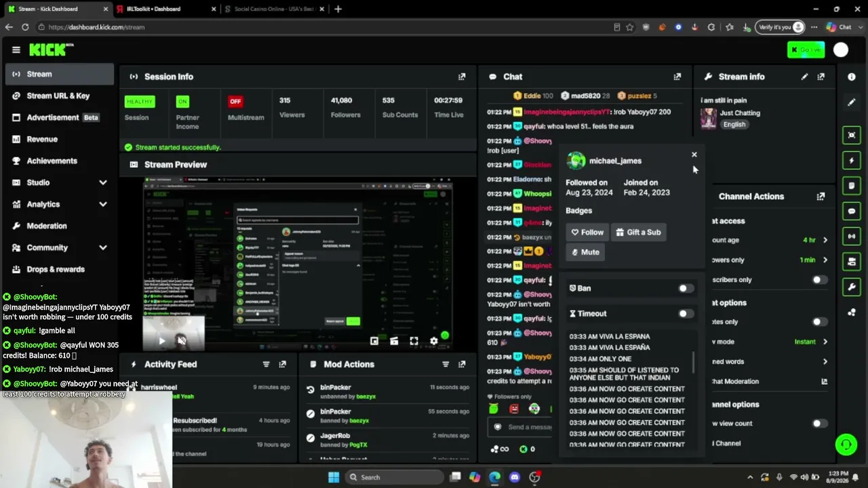The image size is (868, 488).
Task: Click Gift a Sub for michael_james
Action: click(638, 232)
